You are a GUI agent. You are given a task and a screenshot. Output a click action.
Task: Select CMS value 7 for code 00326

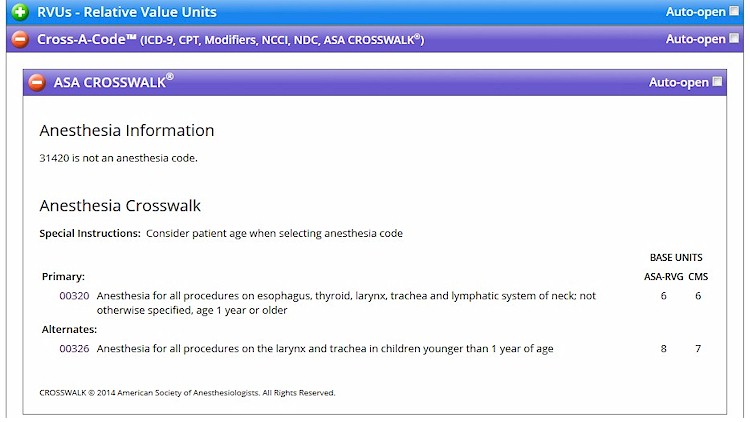pyautogui.click(x=698, y=348)
